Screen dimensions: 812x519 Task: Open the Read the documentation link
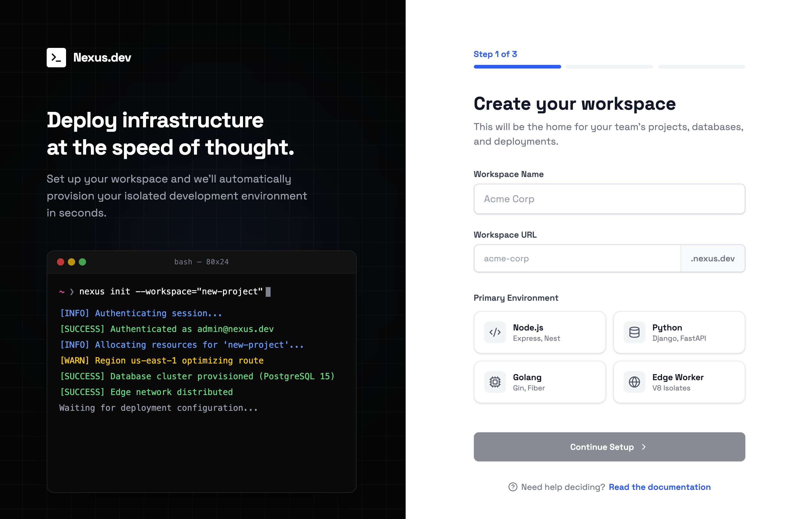coord(660,487)
